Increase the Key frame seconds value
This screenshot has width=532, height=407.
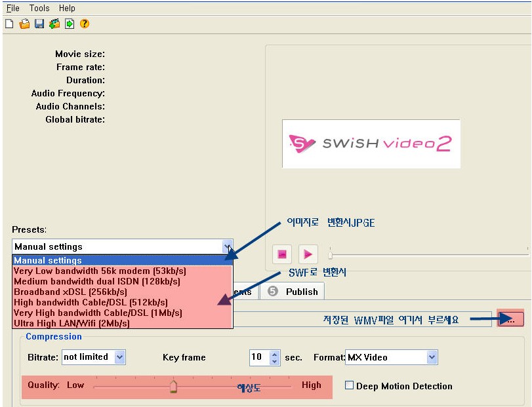274,354
